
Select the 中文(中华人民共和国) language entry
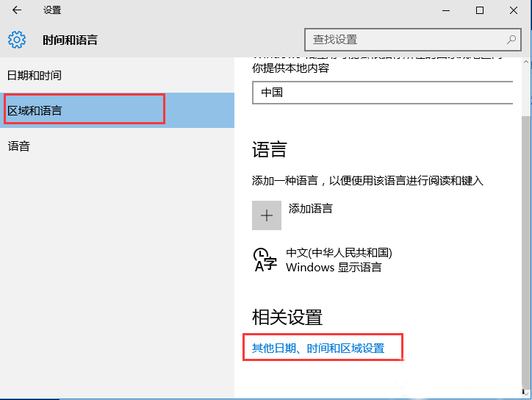pyautogui.click(x=339, y=252)
